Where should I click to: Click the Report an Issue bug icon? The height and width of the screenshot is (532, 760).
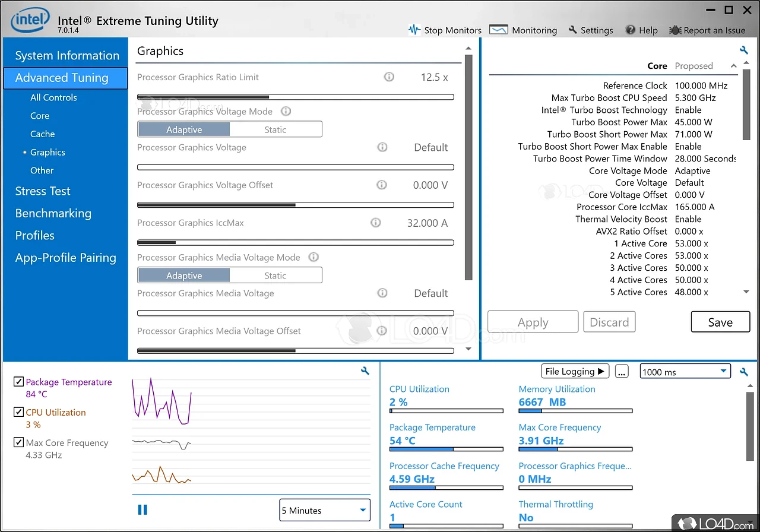click(675, 30)
